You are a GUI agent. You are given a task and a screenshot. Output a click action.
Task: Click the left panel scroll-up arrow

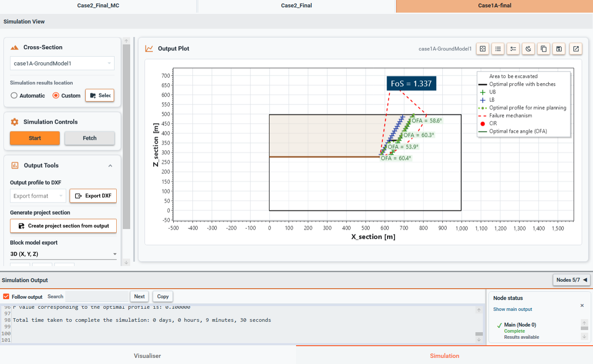click(x=126, y=41)
